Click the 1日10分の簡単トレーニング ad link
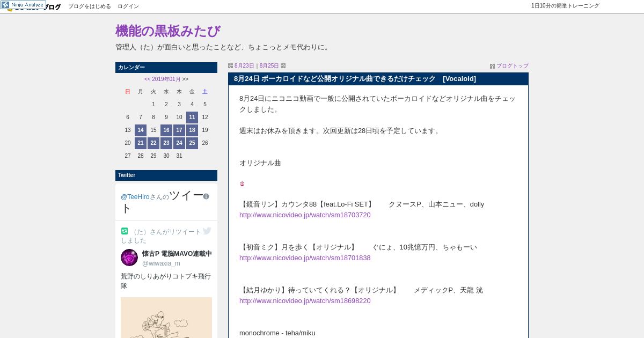This screenshot has height=338, width=644. [x=565, y=6]
